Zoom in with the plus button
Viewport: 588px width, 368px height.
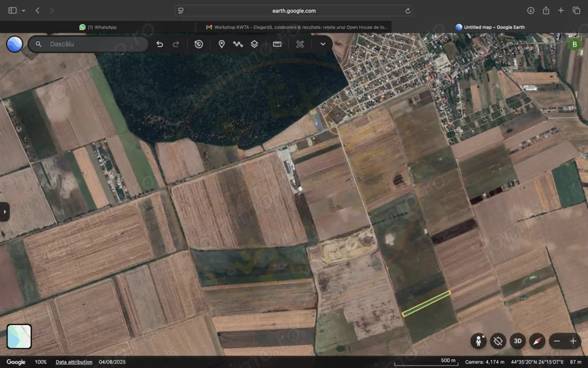coord(573,341)
